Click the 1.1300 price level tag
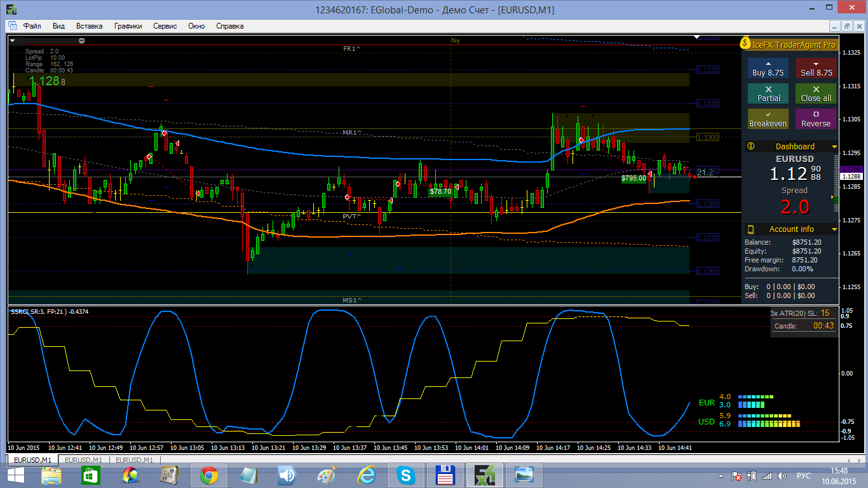Image resolution: width=868 pixels, height=488 pixels. click(708, 137)
